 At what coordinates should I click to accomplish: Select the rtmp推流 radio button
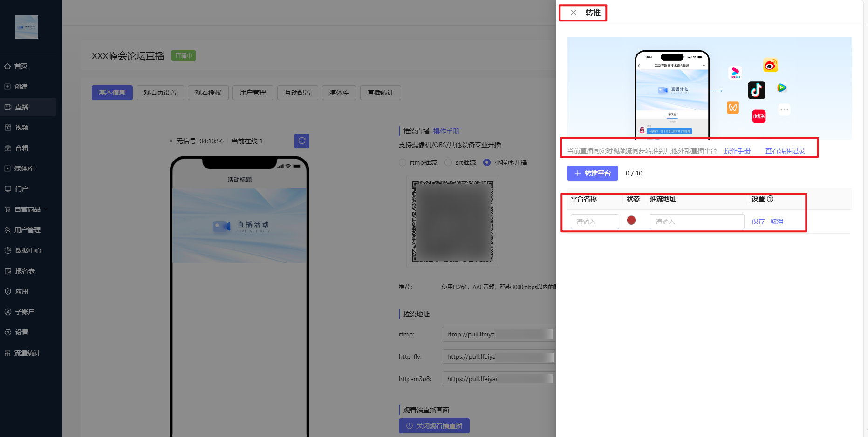coord(403,162)
